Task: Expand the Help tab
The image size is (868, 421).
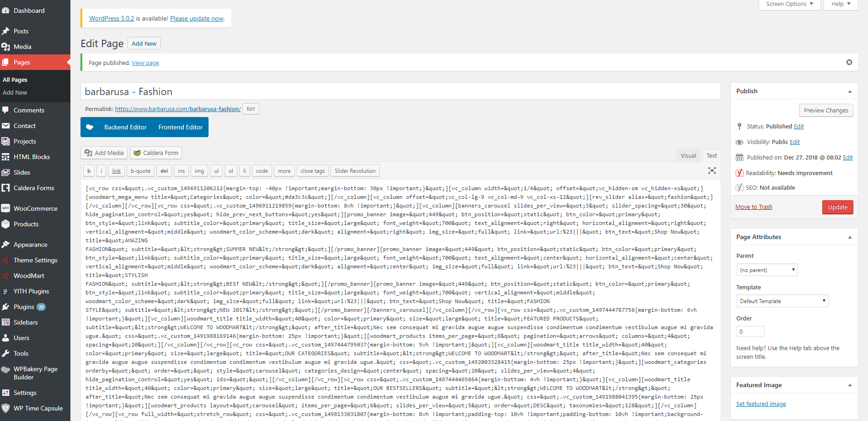Action: pos(841,4)
